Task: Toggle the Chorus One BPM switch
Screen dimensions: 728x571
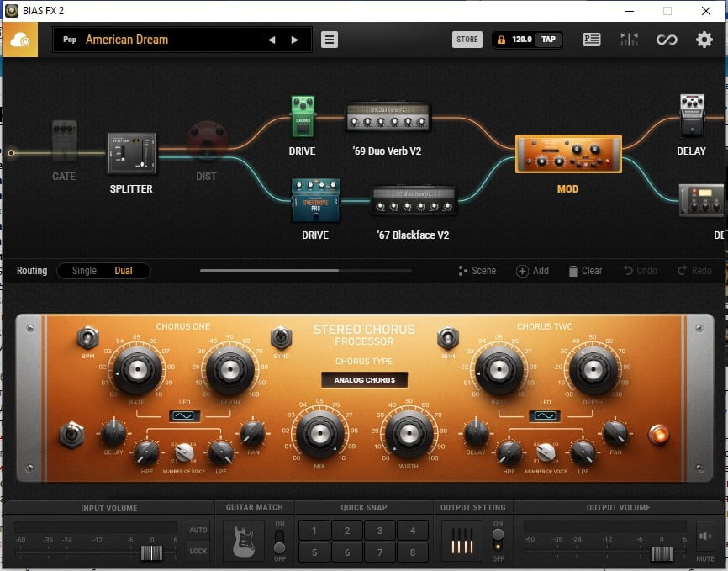Action: tap(87, 338)
